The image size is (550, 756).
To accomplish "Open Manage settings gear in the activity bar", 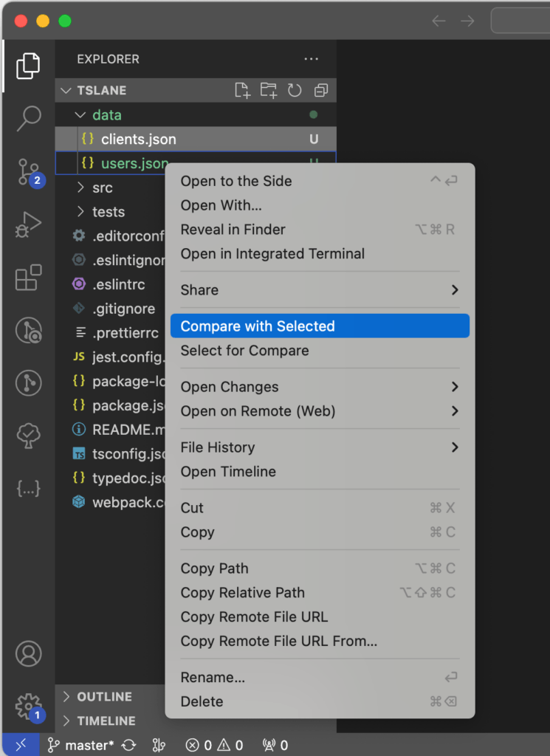I will [x=28, y=705].
